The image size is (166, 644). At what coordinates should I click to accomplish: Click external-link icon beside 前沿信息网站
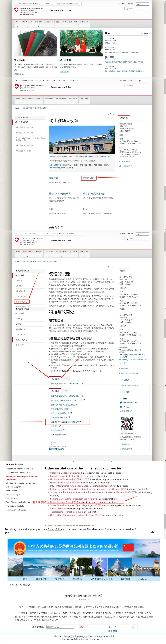click(63, 430)
